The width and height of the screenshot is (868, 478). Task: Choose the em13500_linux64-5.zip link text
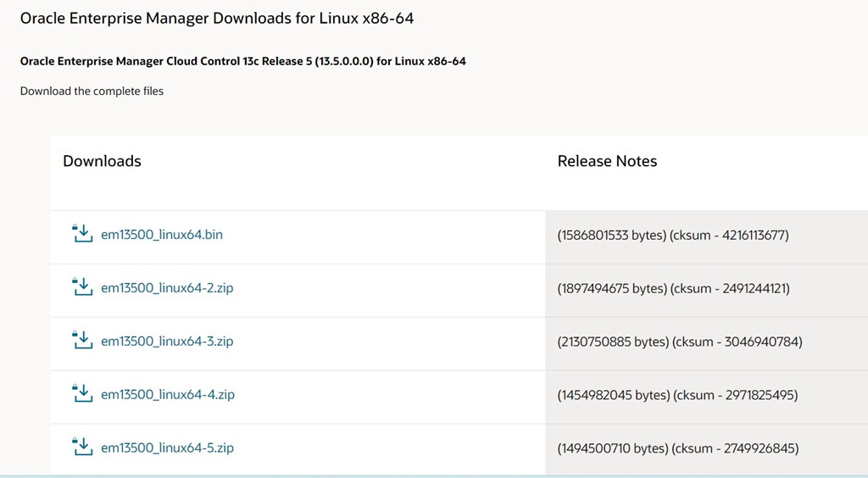click(x=167, y=448)
